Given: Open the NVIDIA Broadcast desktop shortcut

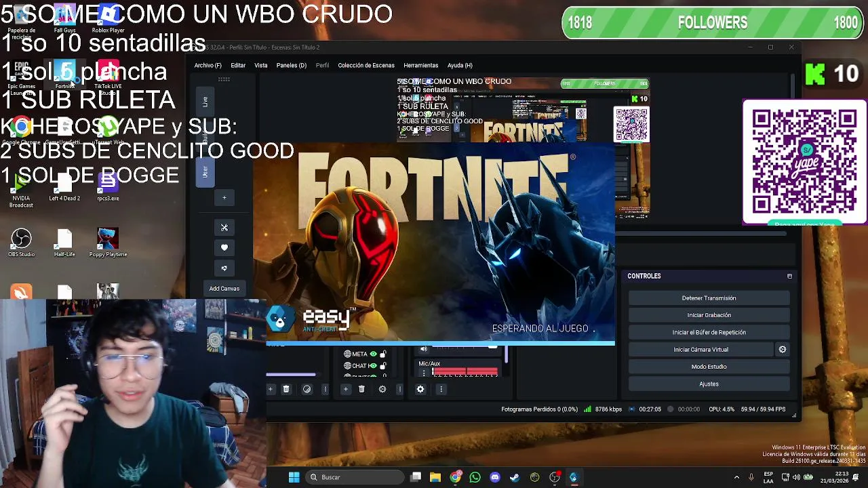Looking at the screenshot, I should click(21, 190).
